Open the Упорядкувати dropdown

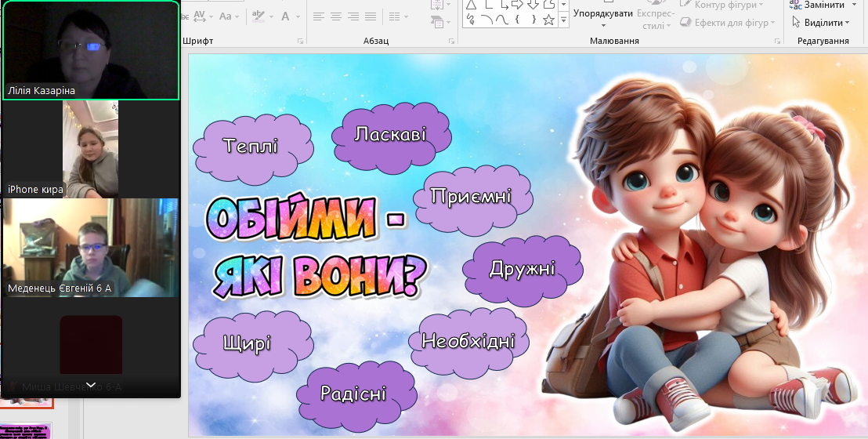[x=602, y=13]
